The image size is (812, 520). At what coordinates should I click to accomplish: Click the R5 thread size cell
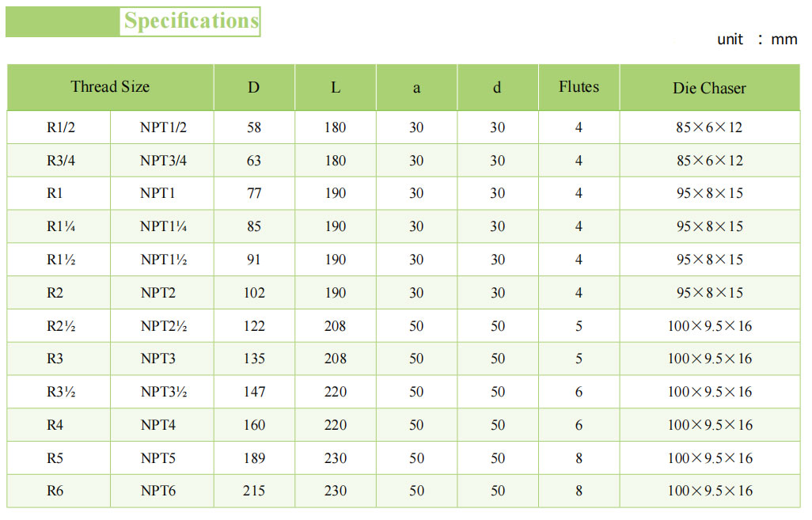coord(55,458)
